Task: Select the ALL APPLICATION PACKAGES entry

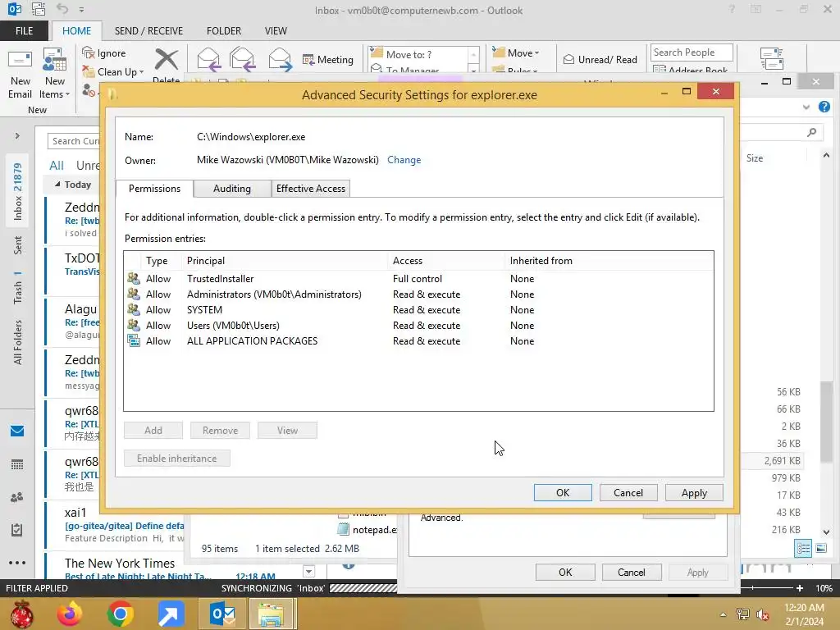Action: [418, 340]
